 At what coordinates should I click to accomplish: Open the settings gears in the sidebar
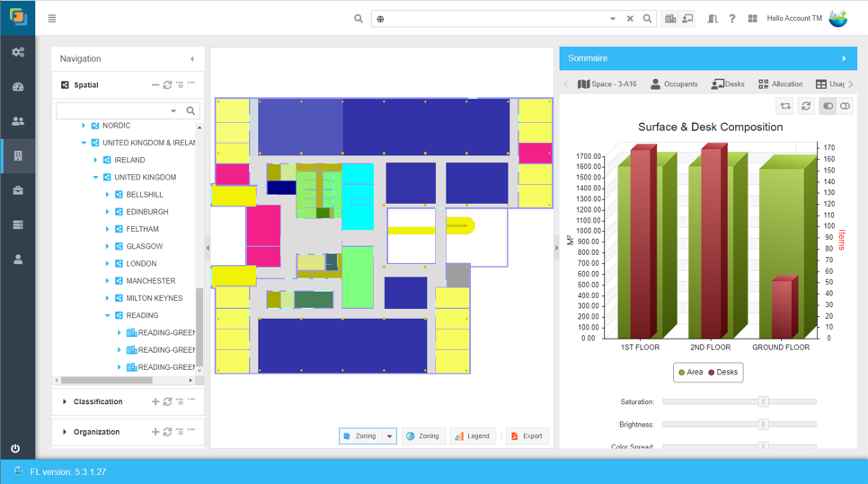tap(18, 52)
